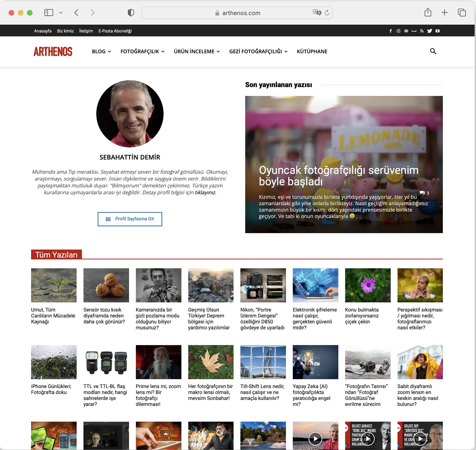This screenshot has height=450, width=476.
Task: Open article iPhone Günlükleri; Fotoğrafta doku
Action: (x=51, y=389)
